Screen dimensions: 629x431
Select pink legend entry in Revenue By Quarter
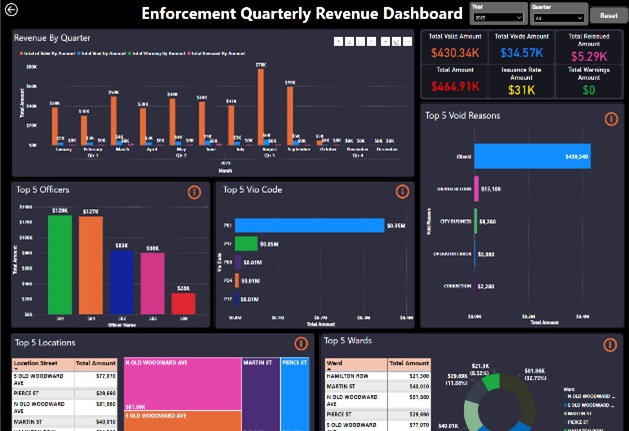[x=216, y=53]
